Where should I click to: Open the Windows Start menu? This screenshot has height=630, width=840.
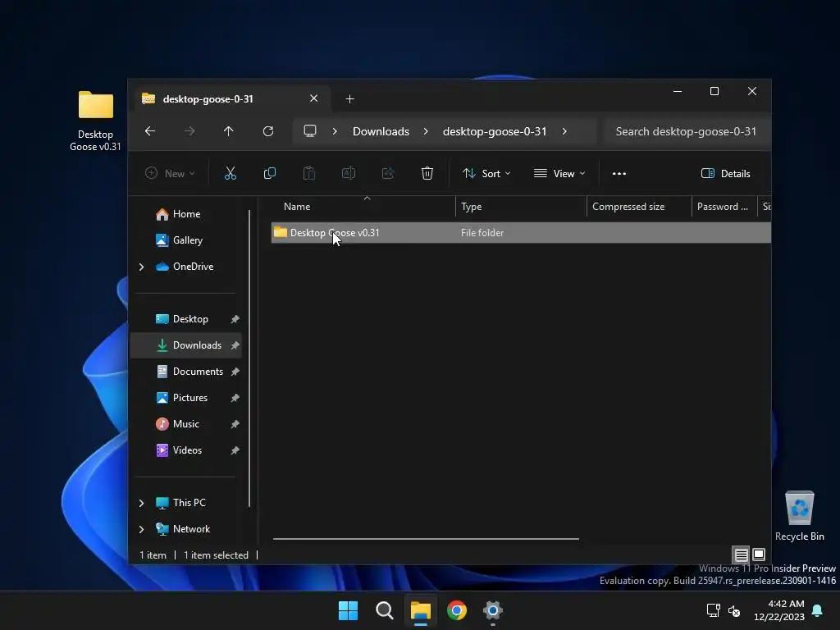pos(348,610)
